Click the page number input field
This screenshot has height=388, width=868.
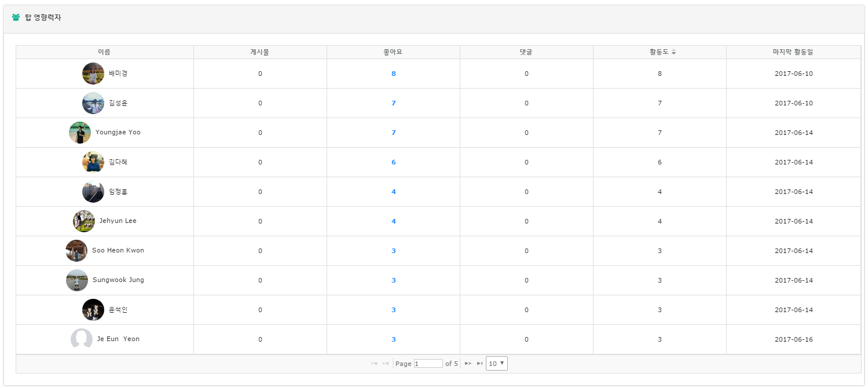coord(428,364)
